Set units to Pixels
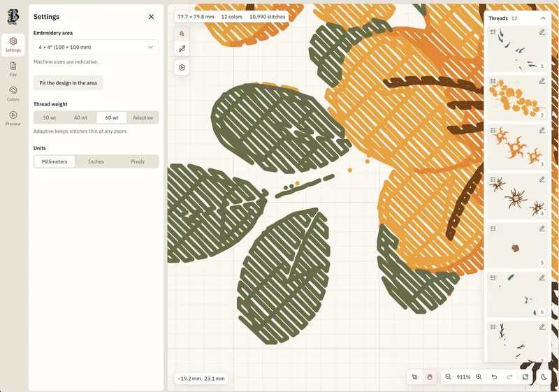 138,161
